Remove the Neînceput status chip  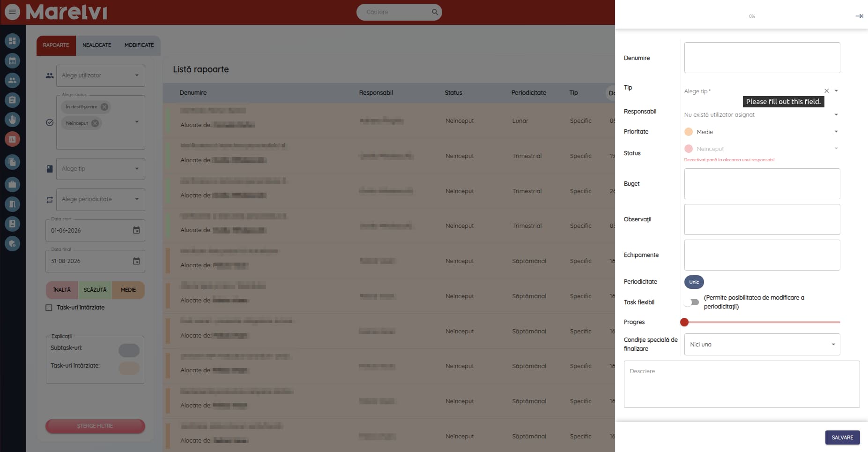95,123
